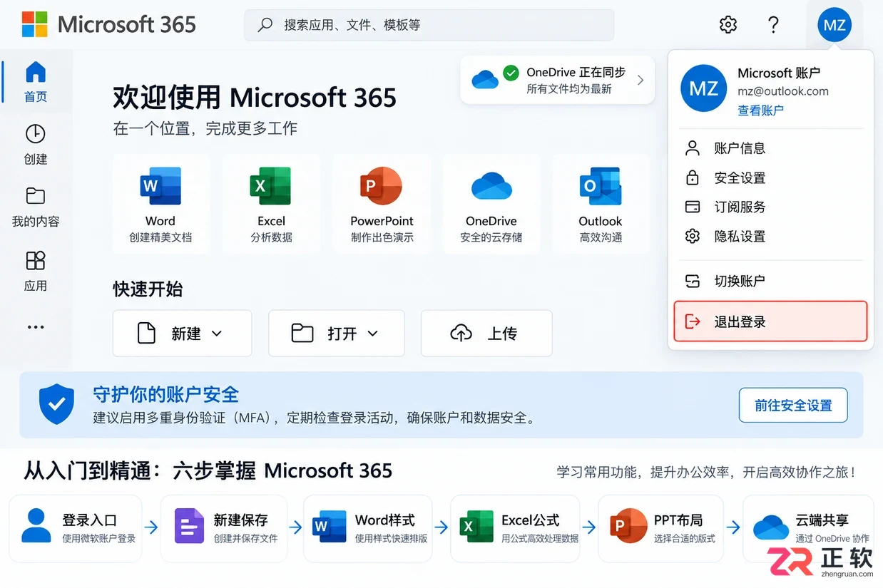Open 我的内容 in the sidebar
883x588 pixels.
[x=36, y=207]
